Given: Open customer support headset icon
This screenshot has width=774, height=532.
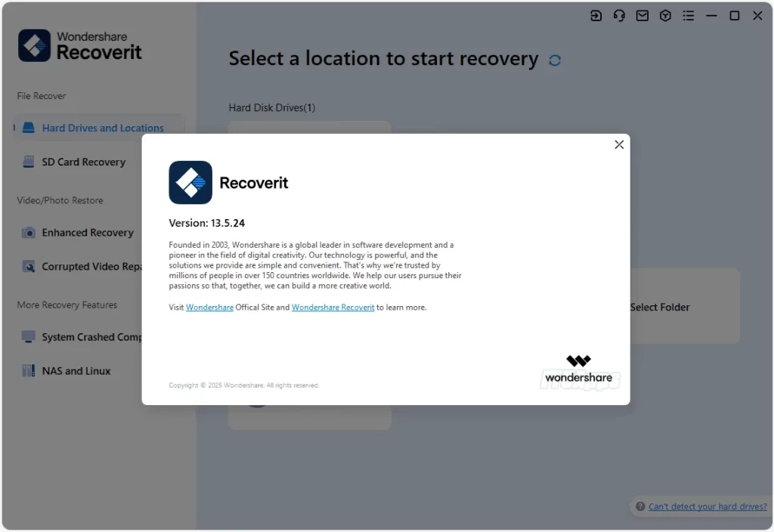Looking at the screenshot, I should [619, 16].
